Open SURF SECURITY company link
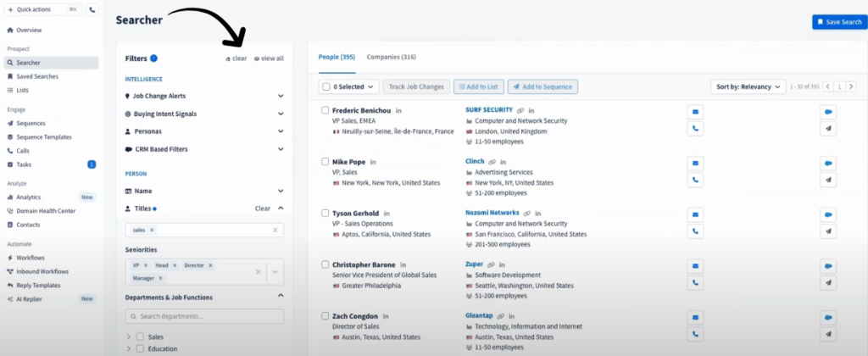This screenshot has height=356, width=868. point(489,110)
